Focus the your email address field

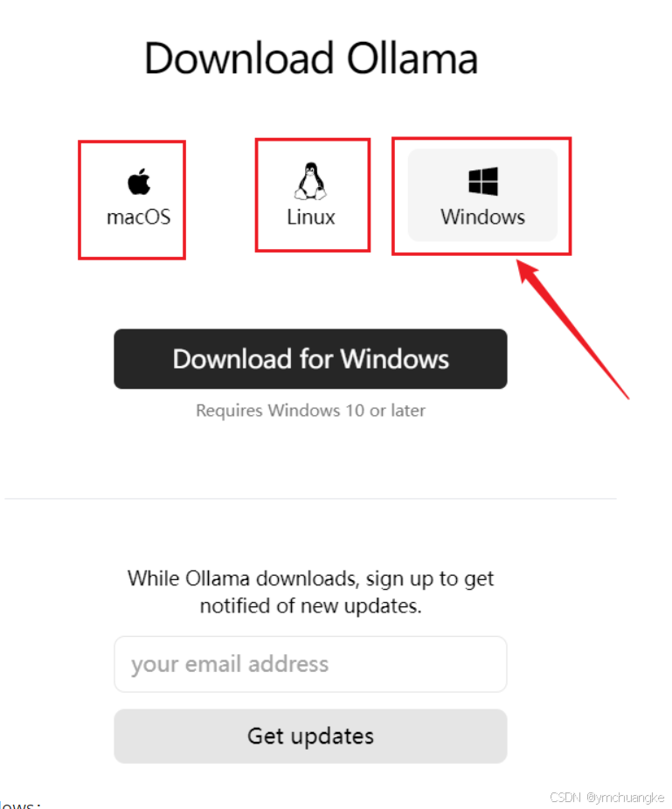pos(311,664)
